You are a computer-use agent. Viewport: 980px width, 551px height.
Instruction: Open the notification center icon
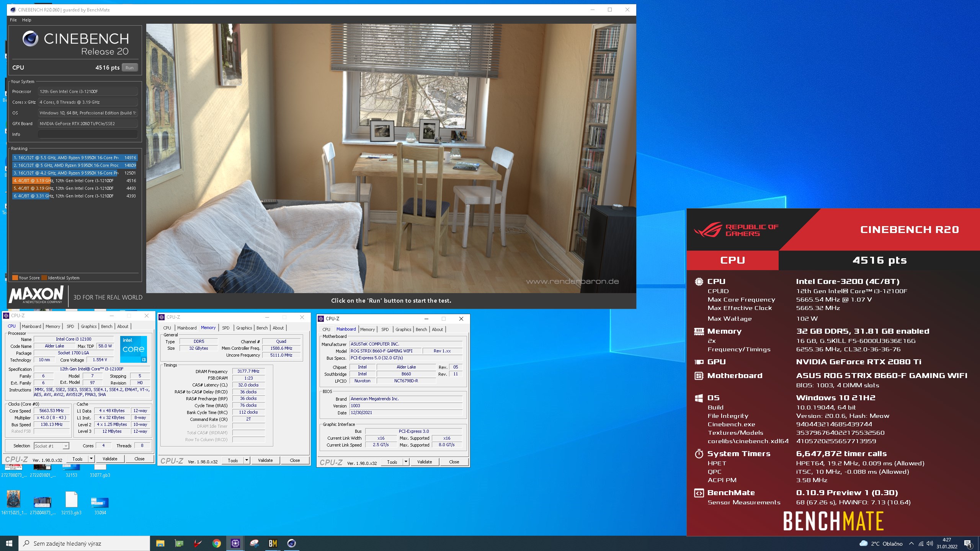pos(968,543)
